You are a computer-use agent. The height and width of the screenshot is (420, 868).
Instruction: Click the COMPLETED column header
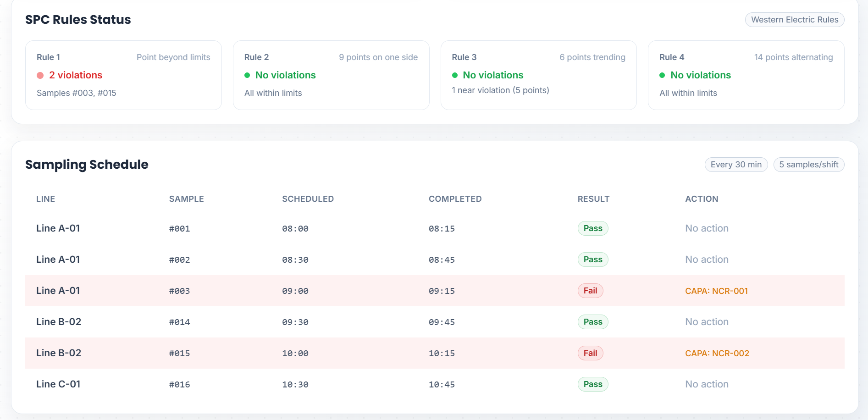[x=455, y=199]
